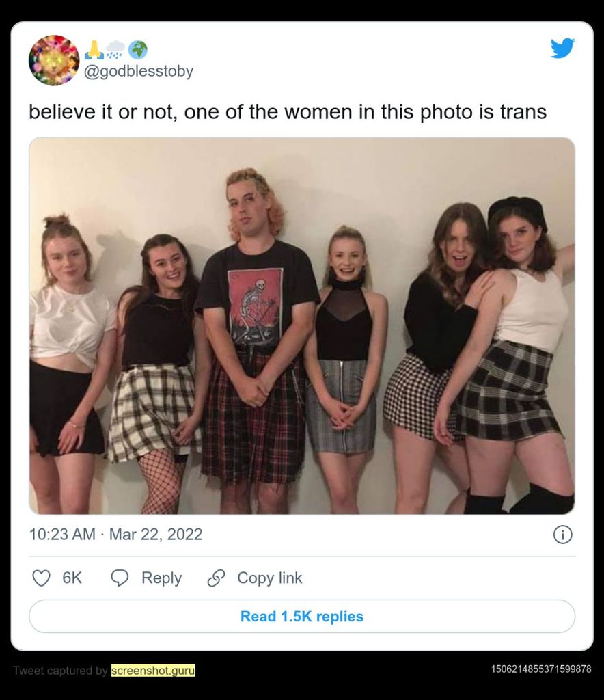Open the tweet info circle icon
604x700 pixels.
click(x=562, y=535)
